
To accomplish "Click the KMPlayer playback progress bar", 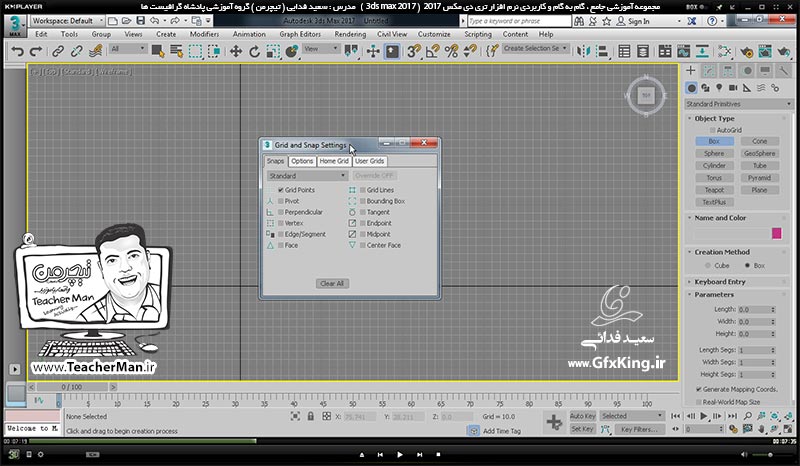I will tap(400, 441).
